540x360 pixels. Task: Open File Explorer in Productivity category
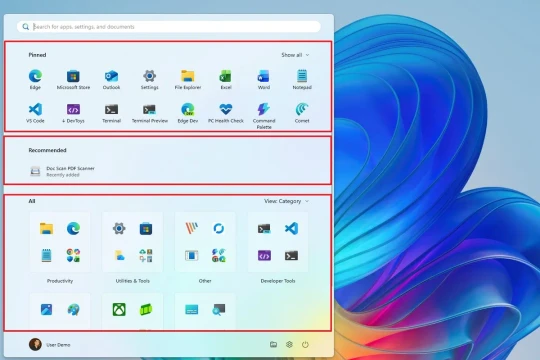(46, 228)
